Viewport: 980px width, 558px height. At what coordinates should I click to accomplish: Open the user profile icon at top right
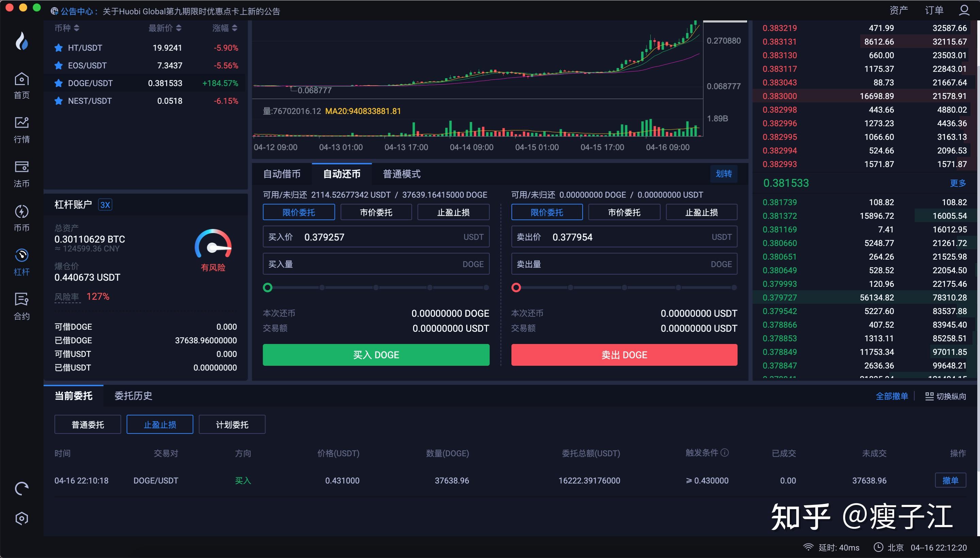(964, 10)
